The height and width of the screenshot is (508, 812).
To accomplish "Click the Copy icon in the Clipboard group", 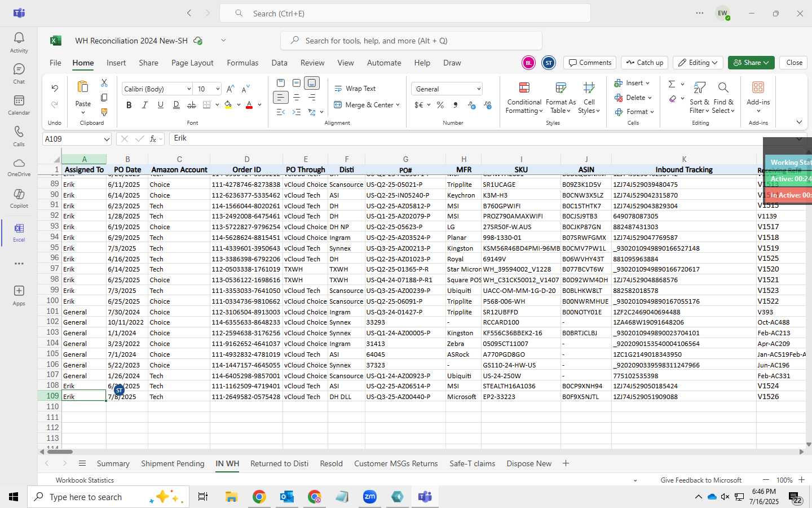I will [x=104, y=98].
